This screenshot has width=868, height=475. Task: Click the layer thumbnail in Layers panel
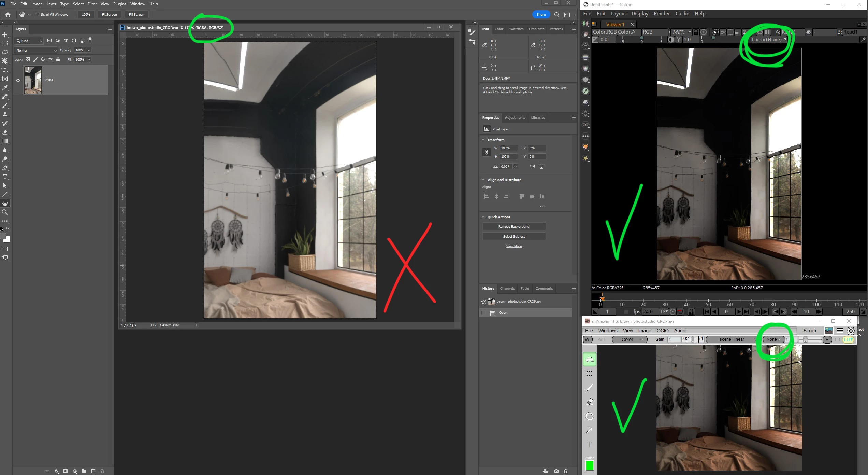pos(33,80)
